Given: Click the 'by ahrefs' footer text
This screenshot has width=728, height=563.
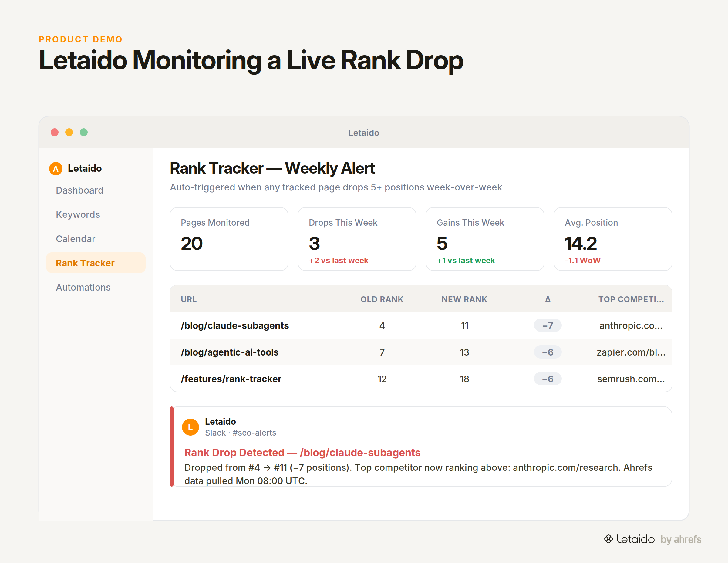Looking at the screenshot, I should tap(681, 540).
